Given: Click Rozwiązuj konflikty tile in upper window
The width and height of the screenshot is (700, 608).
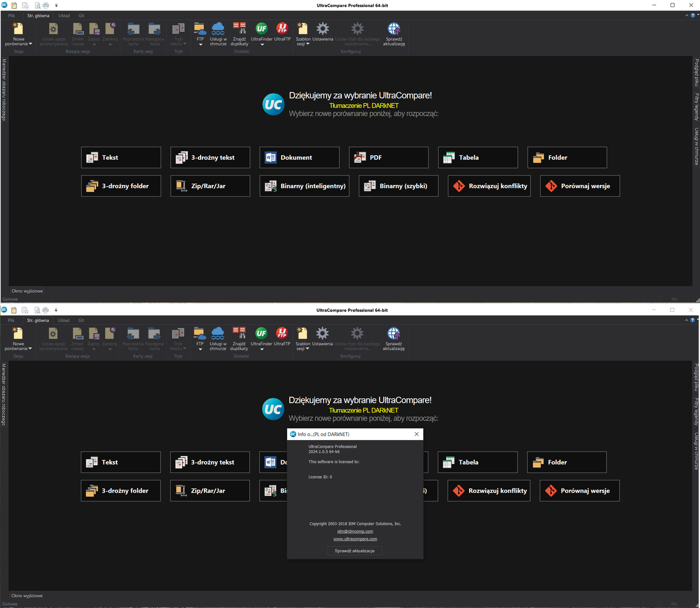Looking at the screenshot, I should (x=489, y=186).
